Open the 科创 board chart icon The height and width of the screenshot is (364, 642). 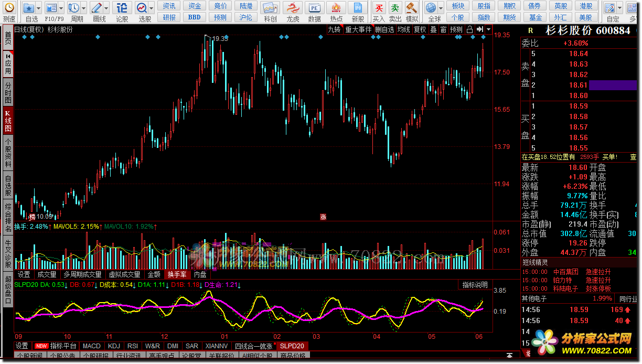click(270, 8)
